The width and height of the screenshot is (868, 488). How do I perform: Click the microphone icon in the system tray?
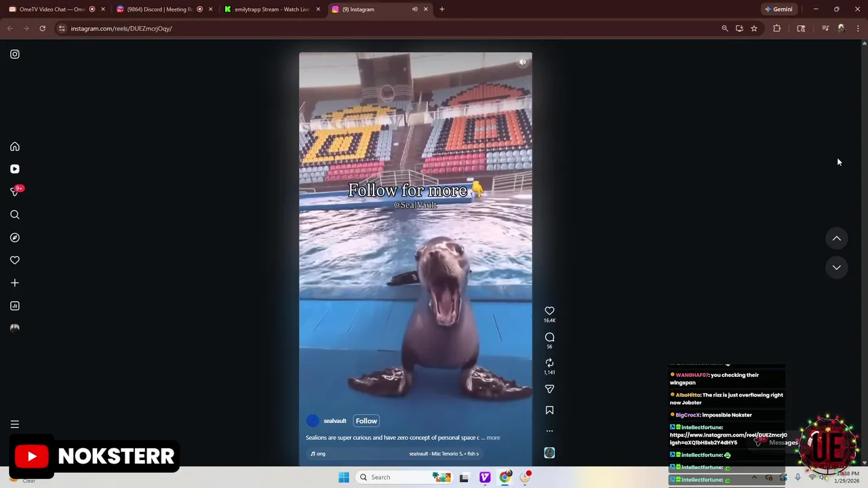[x=797, y=478]
